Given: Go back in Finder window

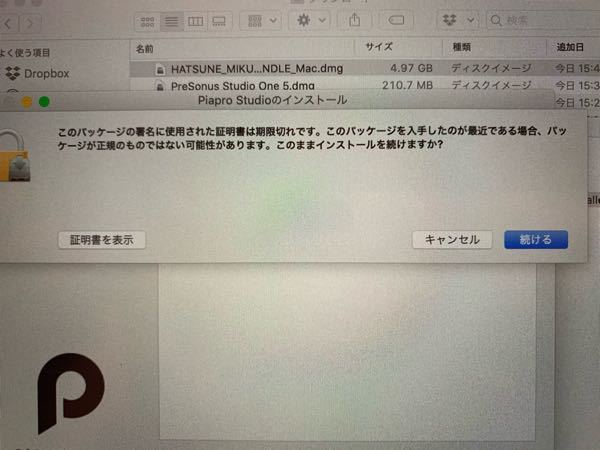Looking at the screenshot, I should [8, 24].
